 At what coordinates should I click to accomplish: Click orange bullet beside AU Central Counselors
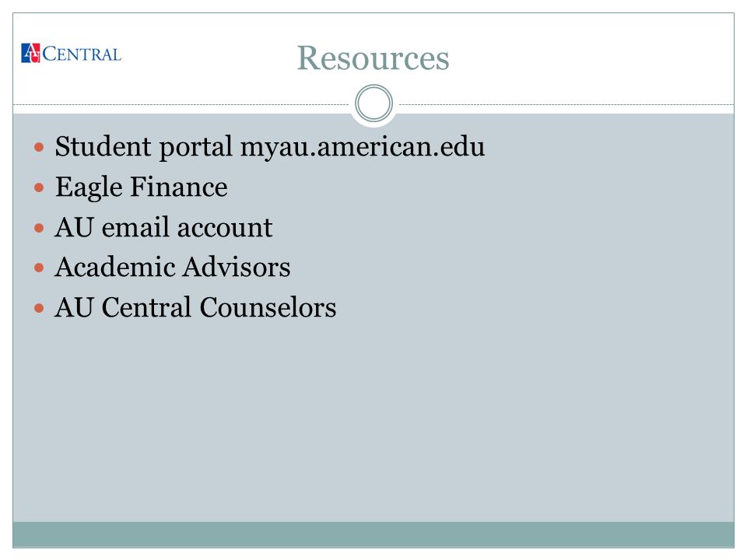pyautogui.click(x=39, y=309)
